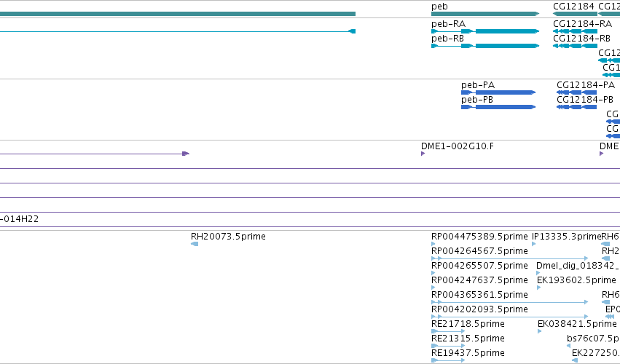Click the Dmel_dig_018342 feature label
Image resolution: width=620 pixels, height=364 pixels.
578,266
